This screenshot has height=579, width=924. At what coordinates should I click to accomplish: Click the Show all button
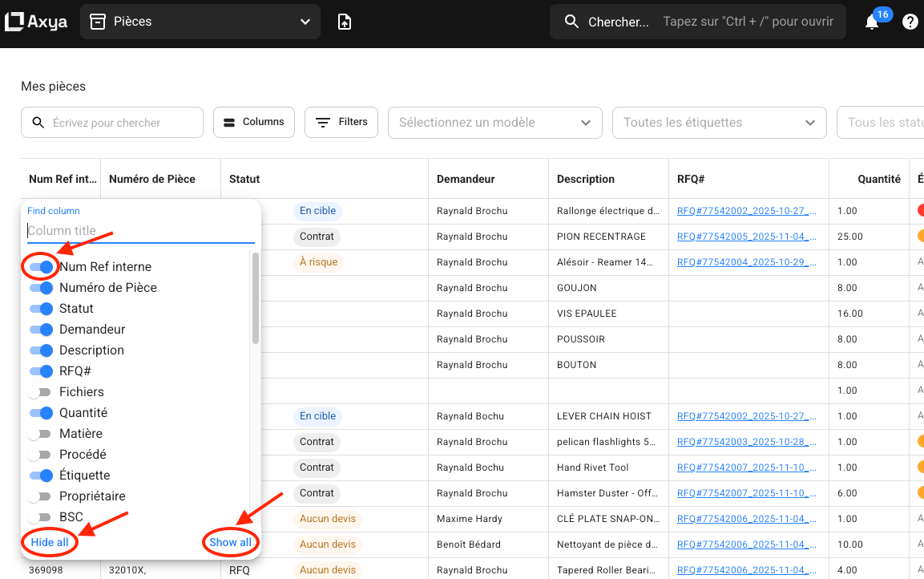tap(230, 543)
